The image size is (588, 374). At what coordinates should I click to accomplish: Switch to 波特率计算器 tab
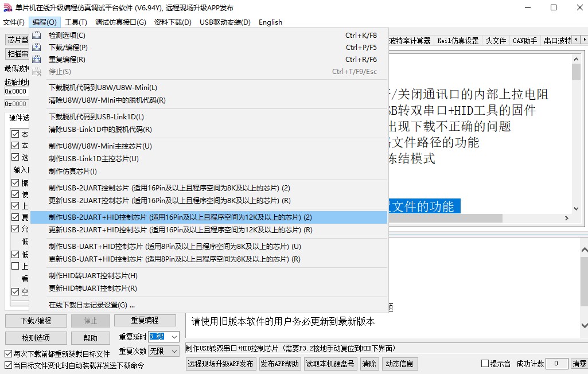[410, 41]
